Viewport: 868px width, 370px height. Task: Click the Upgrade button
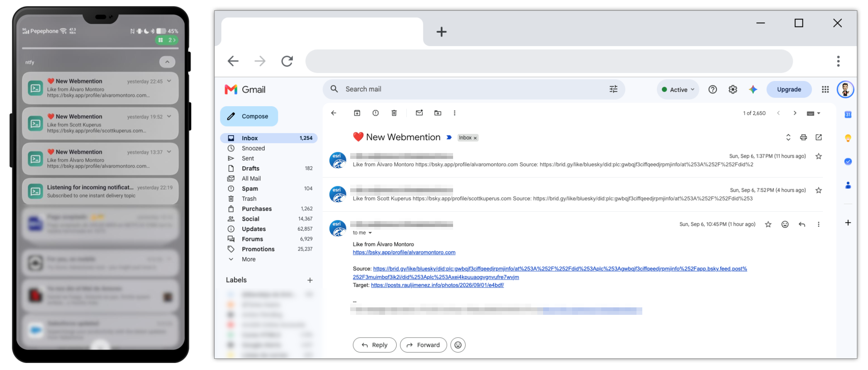pos(789,90)
